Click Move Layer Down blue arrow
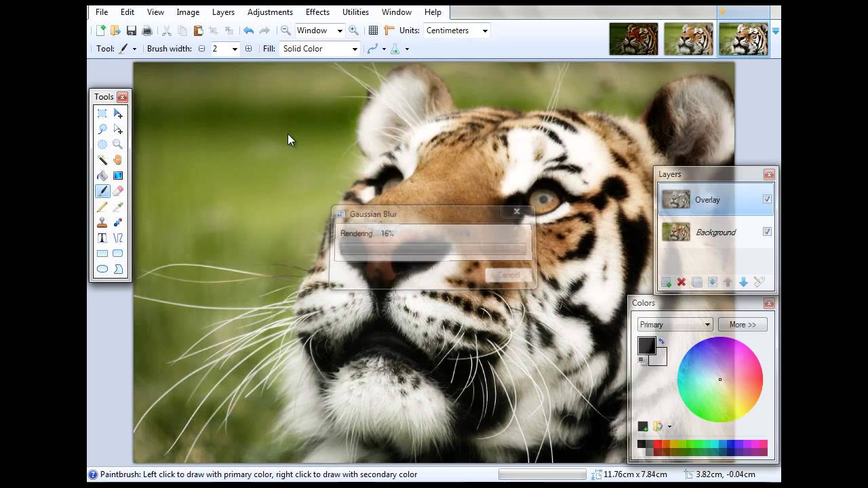This screenshot has width=868, height=488. coord(743,282)
